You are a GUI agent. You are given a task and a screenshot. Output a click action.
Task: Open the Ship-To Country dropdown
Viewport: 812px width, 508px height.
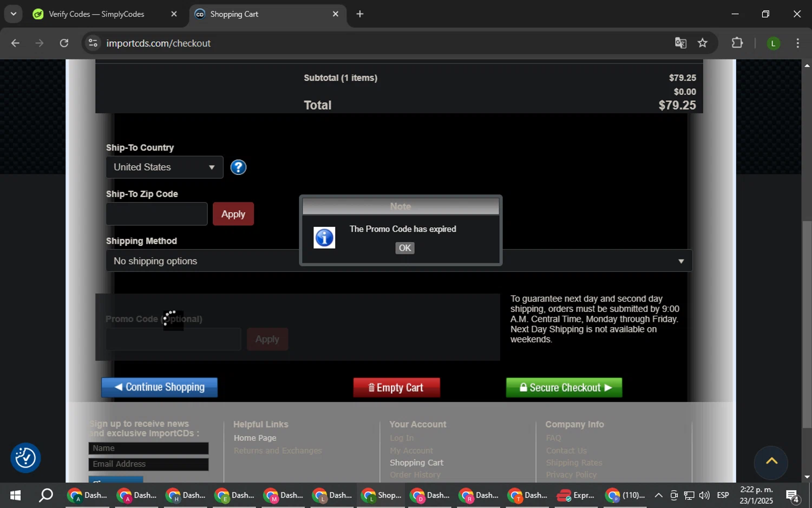[165, 167]
